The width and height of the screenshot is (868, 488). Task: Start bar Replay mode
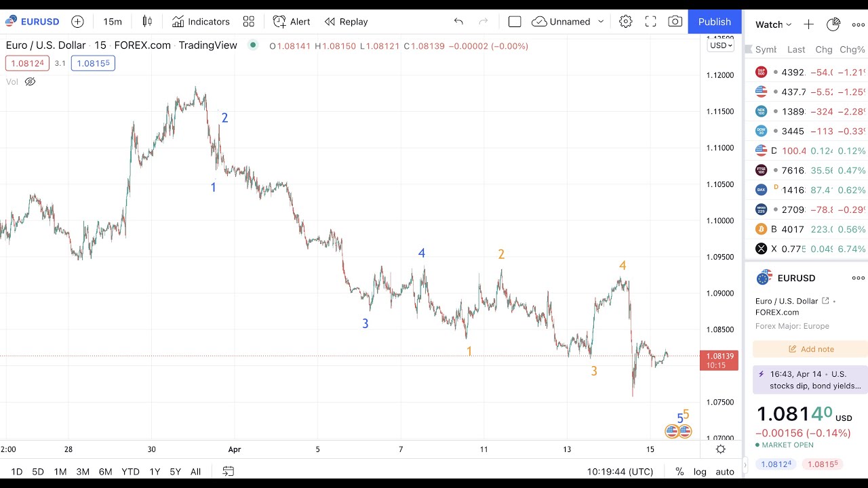pyautogui.click(x=347, y=22)
